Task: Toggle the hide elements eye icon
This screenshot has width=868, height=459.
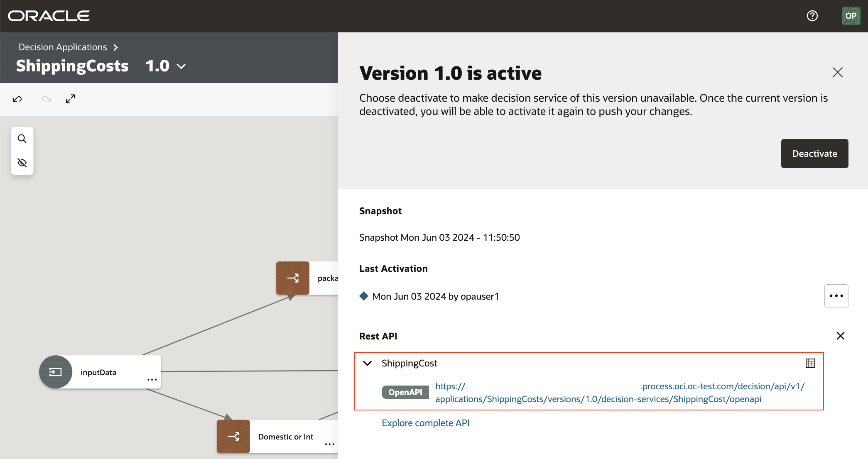Action: coord(22,162)
